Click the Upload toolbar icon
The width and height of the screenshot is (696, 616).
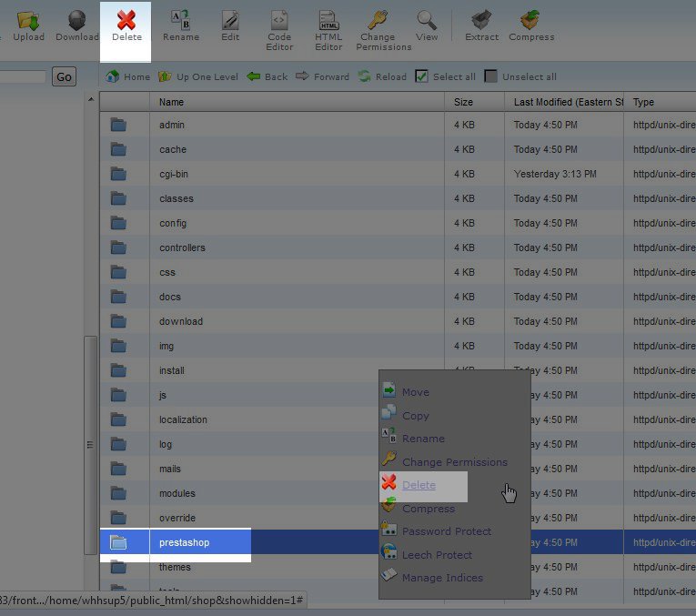click(28, 20)
